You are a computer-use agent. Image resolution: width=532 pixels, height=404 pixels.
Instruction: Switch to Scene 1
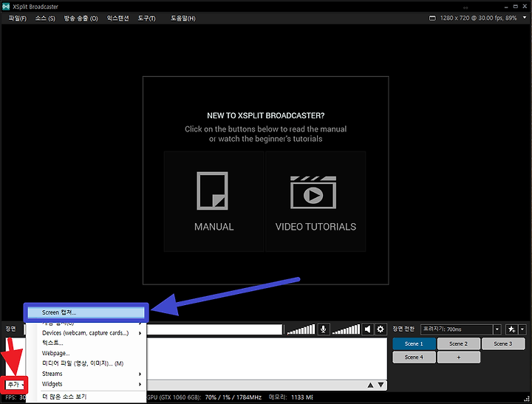[x=414, y=343]
